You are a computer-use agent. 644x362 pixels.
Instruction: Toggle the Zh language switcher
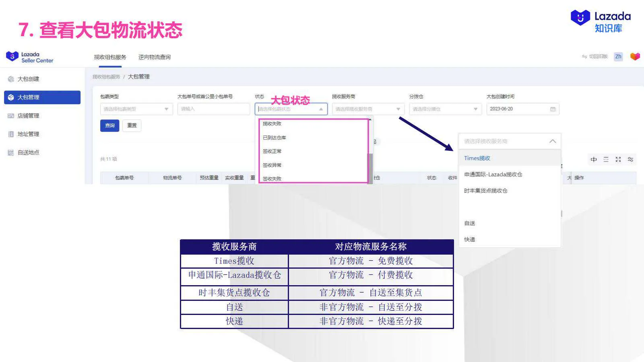point(618,57)
